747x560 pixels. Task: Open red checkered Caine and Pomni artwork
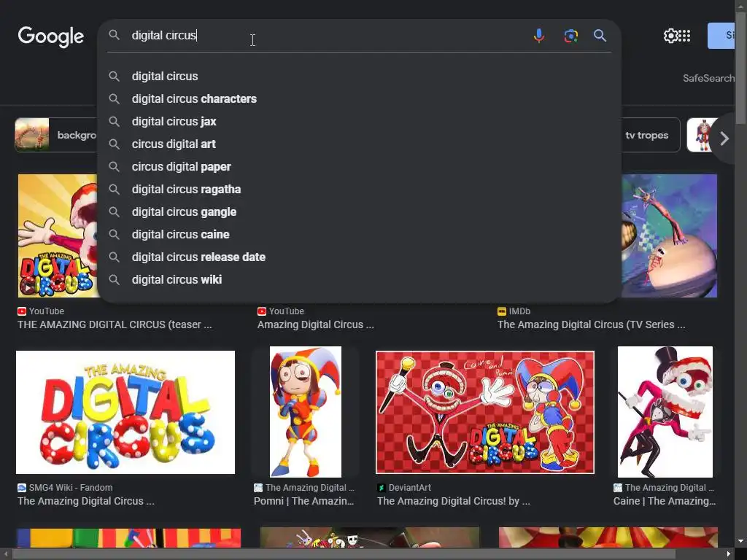click(485, 413)
